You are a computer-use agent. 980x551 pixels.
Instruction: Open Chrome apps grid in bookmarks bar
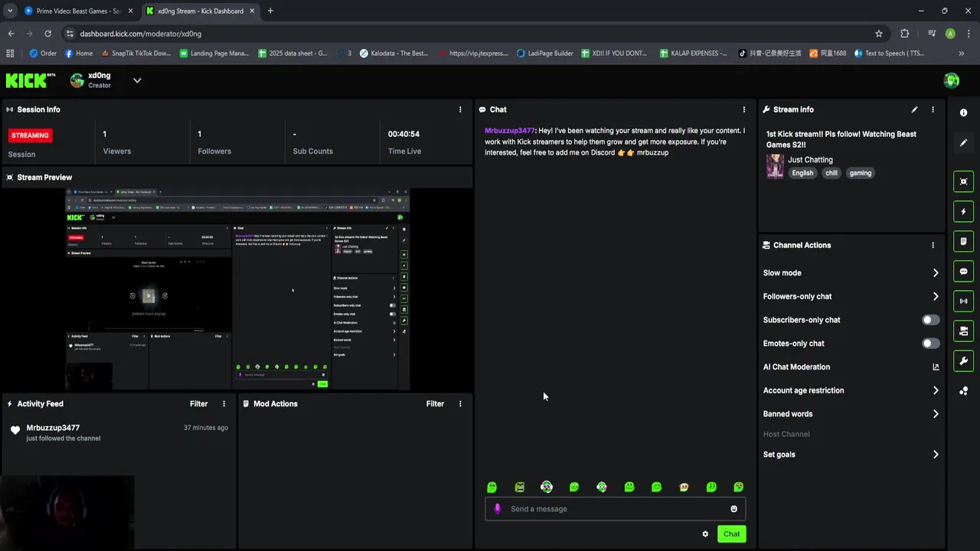[10, 54]
